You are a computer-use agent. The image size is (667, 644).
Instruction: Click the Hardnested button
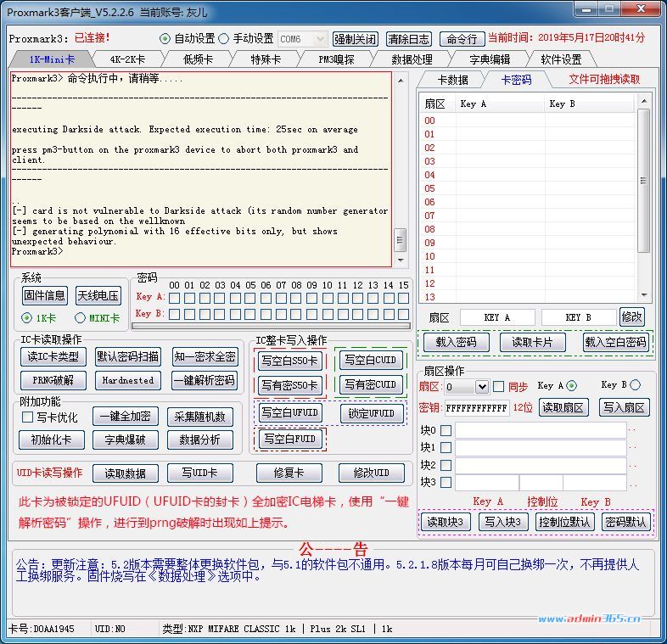pyautogui.click(x=127, y=380)
